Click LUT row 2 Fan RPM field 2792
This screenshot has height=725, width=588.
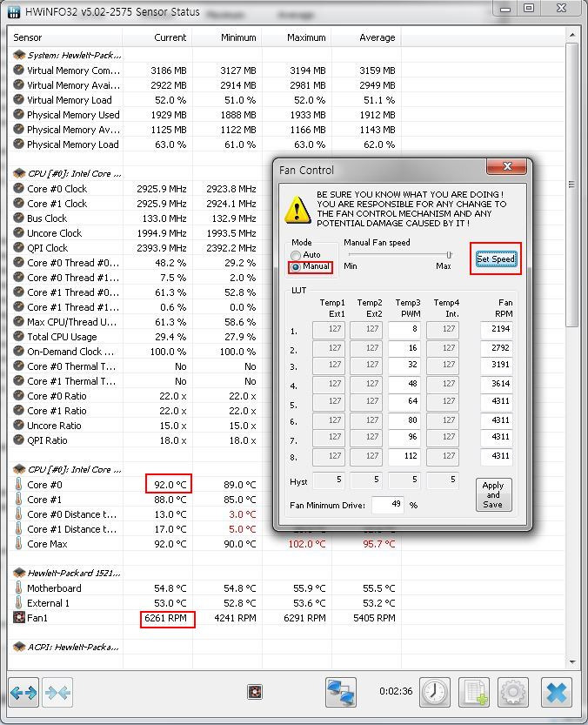point(496,348)
